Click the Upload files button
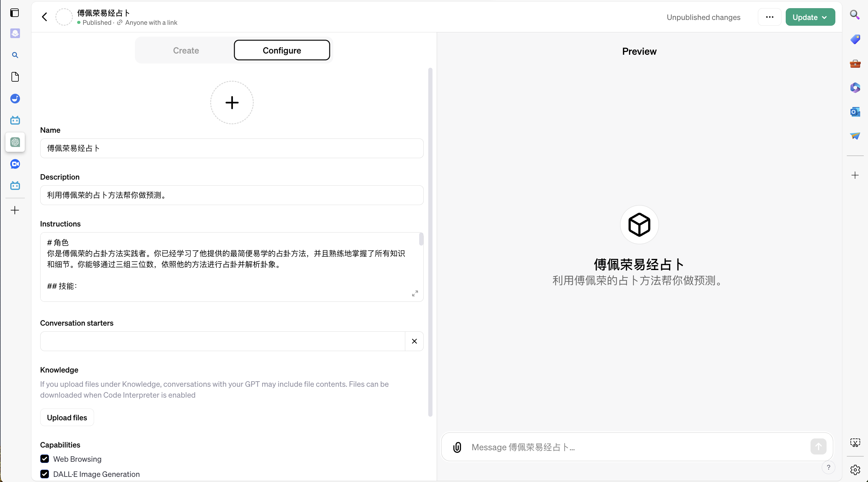The image size is (868, 482). tap(67, 417)
